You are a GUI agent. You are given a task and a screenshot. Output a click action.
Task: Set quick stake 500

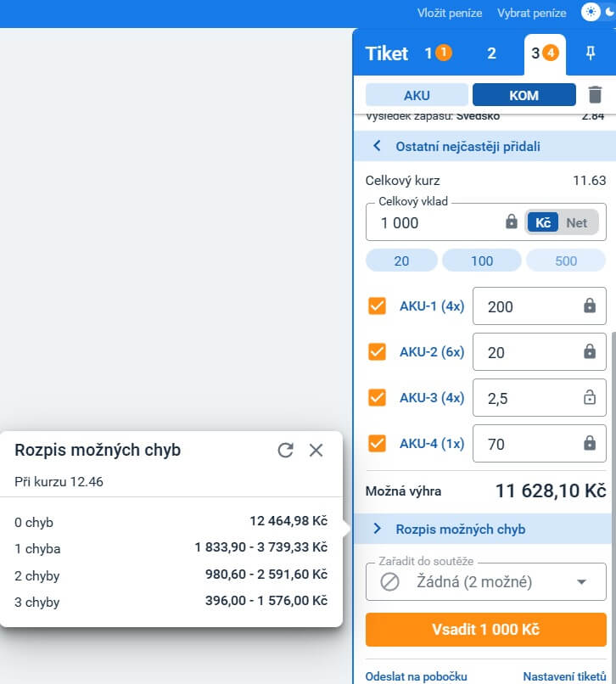tap(566, 261)
